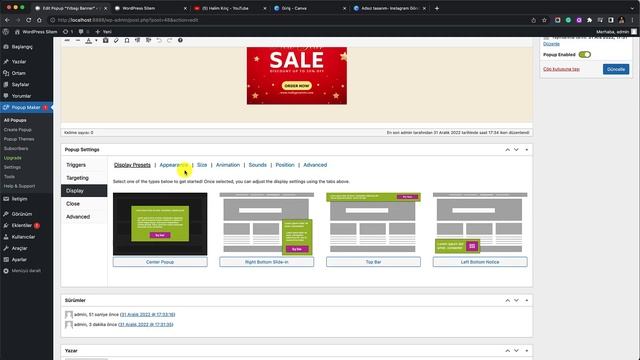Open the All Popups submenu item

pyautogui.click(x=15, y=120)
